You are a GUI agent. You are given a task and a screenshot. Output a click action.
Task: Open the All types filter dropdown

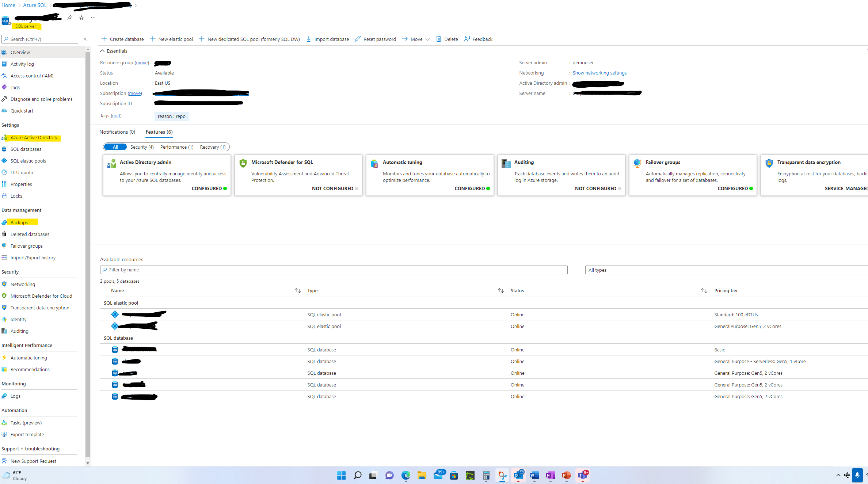[725, 270]
